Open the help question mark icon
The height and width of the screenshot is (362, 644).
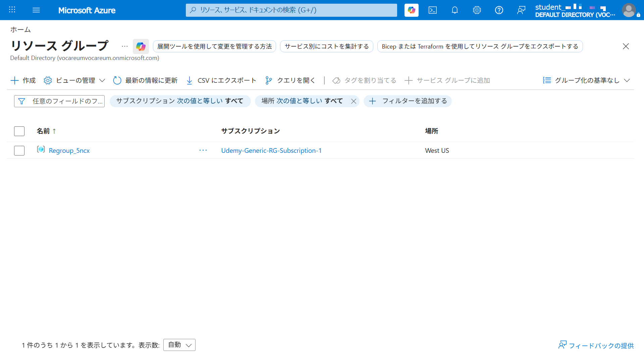(x=499, y=10)
